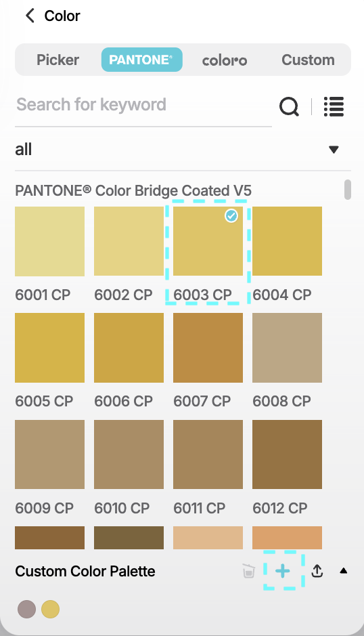Delete color using the trash icon
Viewport: 364px width, 636px height.
tap(248, 571)
